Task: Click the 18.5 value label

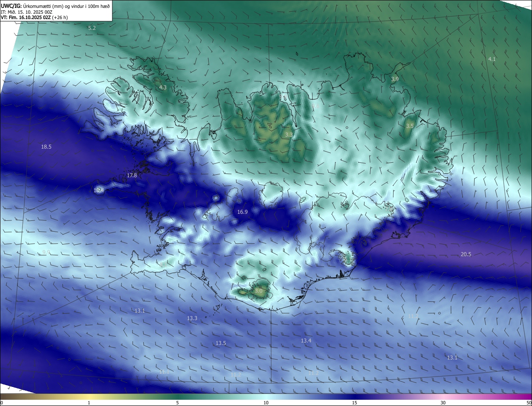Action: coord(46,147)
